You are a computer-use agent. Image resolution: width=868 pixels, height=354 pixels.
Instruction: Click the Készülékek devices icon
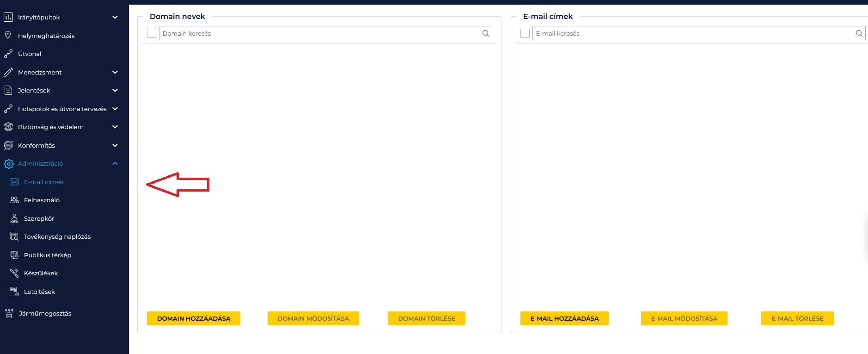(14, 273)
